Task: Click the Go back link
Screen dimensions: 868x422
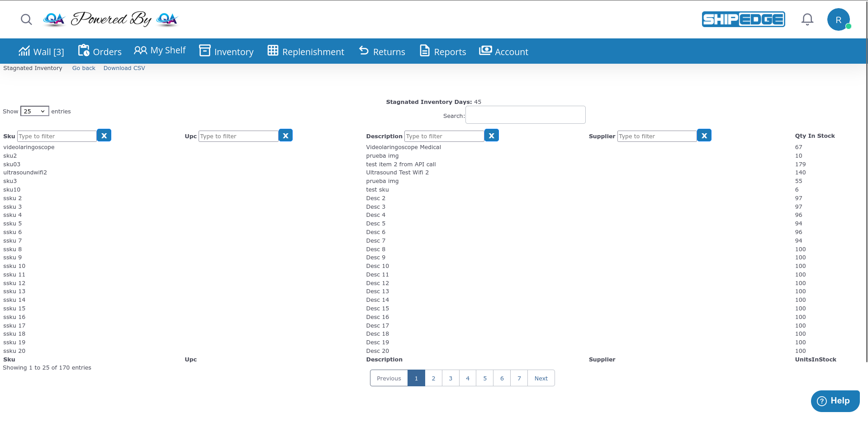Action: tap(84, 68)
